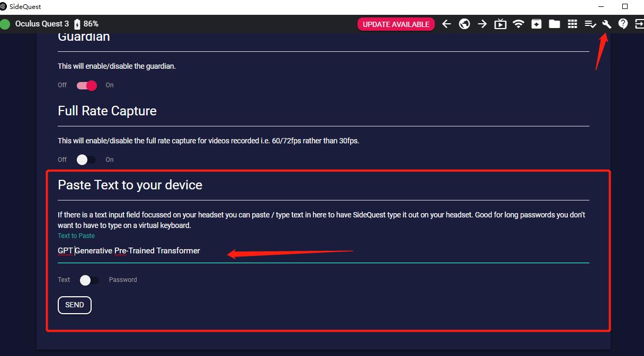Click the green connection status dot
This screenshot has width=644, height=356.
point(5,24)
